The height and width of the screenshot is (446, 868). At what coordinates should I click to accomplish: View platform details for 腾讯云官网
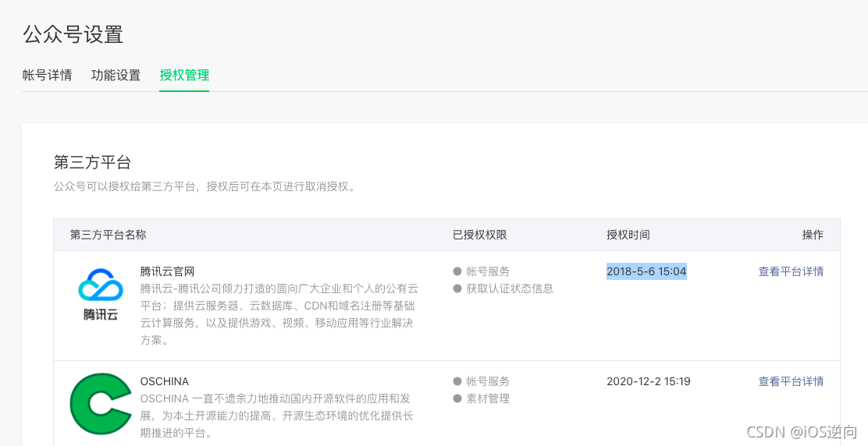791,271
